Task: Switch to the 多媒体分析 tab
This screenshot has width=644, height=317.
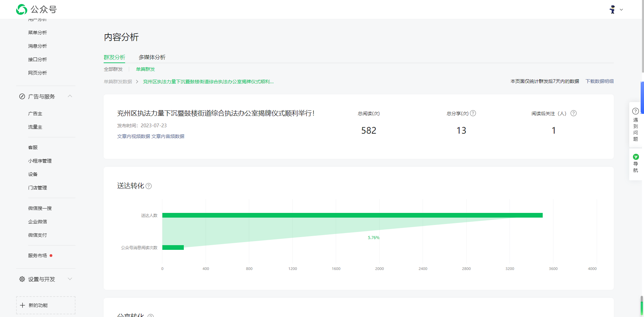Action: coord(152,57)
